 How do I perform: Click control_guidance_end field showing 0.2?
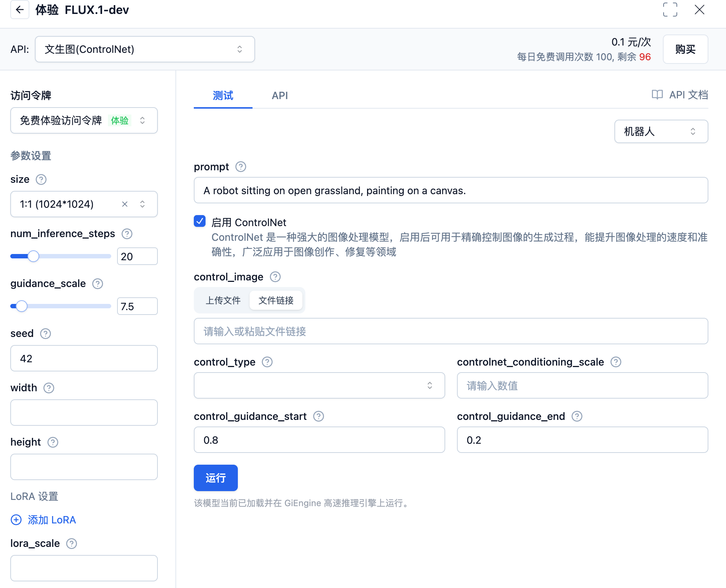click(x=582, y=440)
